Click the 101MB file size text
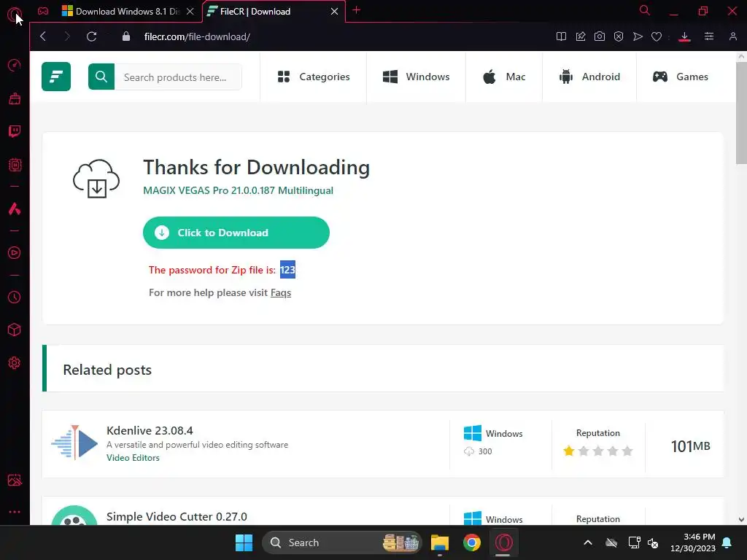Viewport: 747px width, 560px height. 690,446
